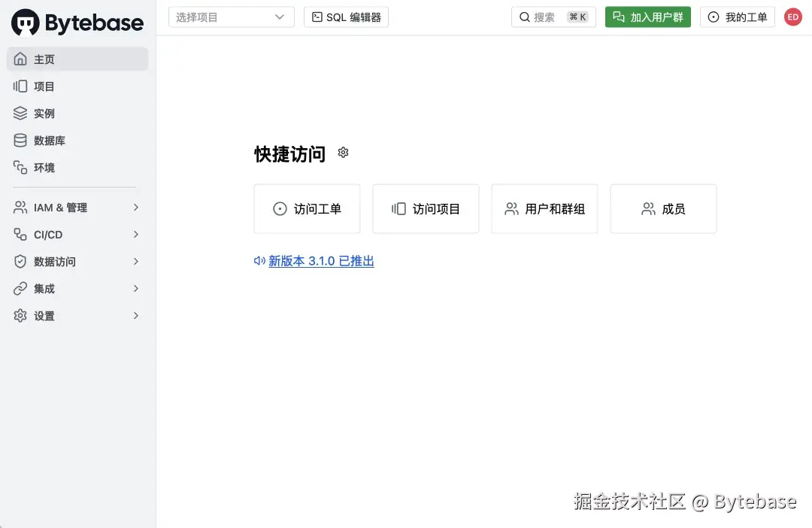Click the 搜索 search box
Screen dimensions: 812x528
click(553, 17)
